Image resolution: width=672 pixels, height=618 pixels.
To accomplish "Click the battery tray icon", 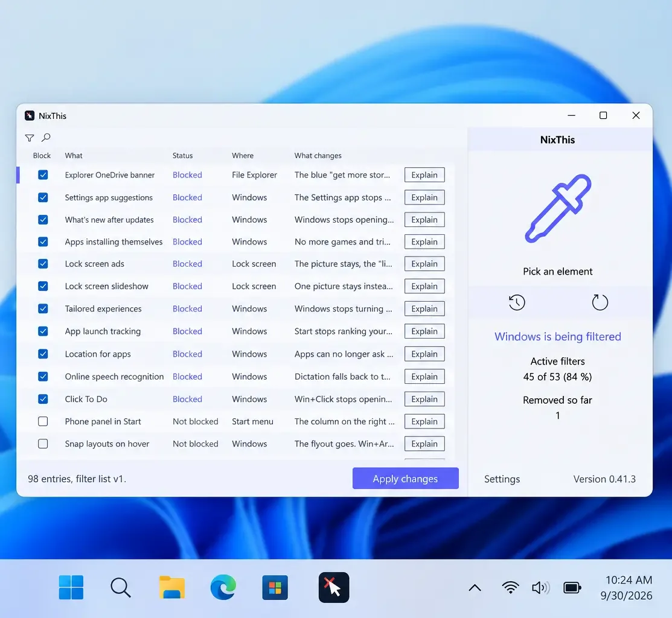I will pyautogui.click(x=572, y=588).
